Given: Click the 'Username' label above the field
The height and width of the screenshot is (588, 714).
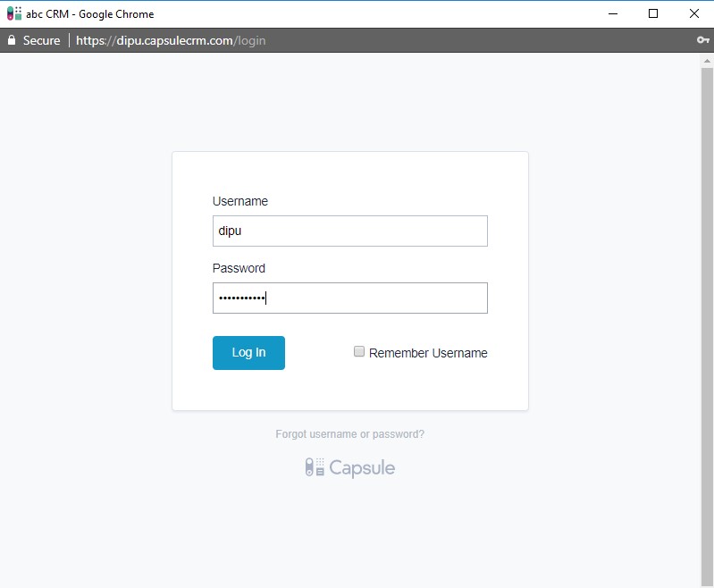Looking at the screenshot, I should [239, 201].
